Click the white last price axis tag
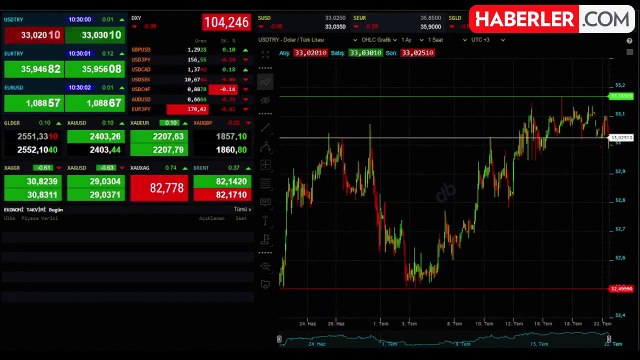640x360 pixels. (x=621, y=138)
